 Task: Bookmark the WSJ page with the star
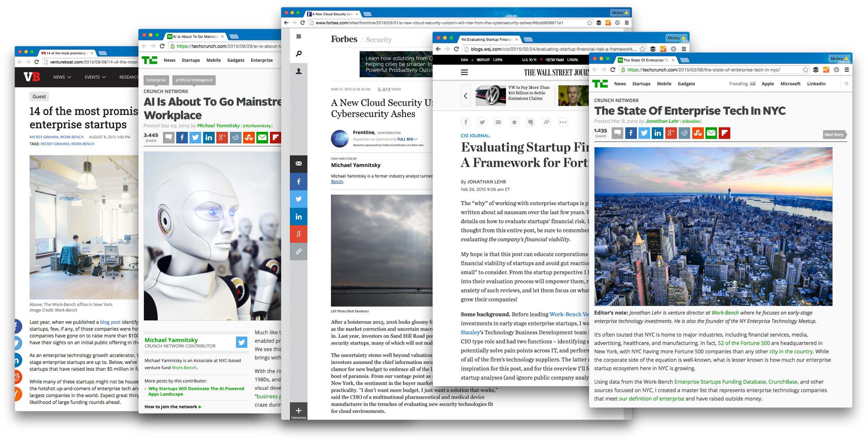click(642, 49)
